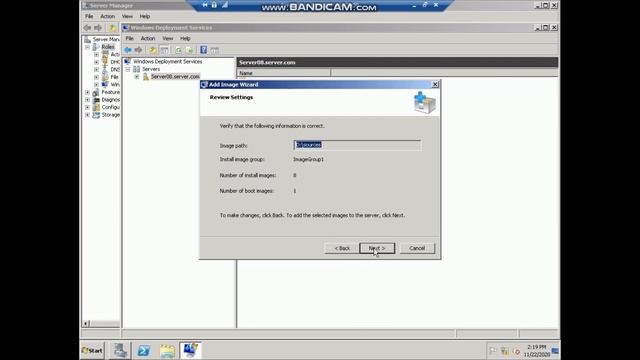640x360 pixels.
Task: Click the wizard's Add Image box icon
Action: pos(424,102)
